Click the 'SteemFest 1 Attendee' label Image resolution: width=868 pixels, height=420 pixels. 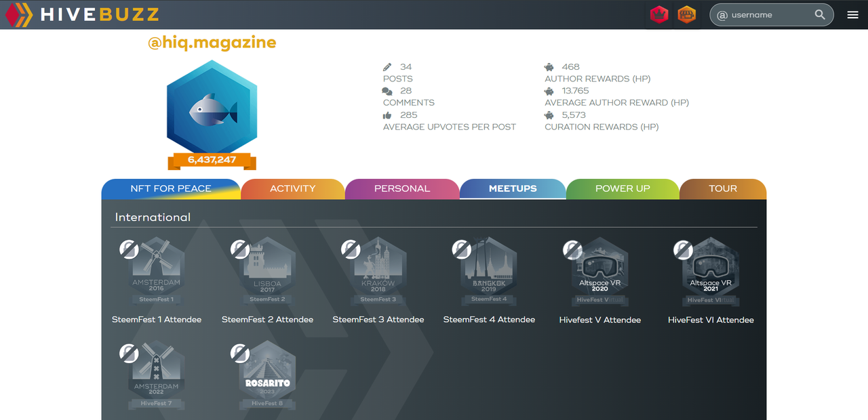pyautogui.click(x=157, y=320)
